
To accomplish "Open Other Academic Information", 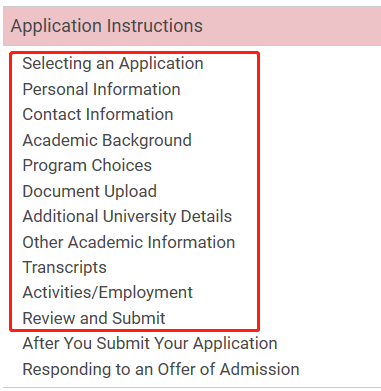I will coord(129,242).
